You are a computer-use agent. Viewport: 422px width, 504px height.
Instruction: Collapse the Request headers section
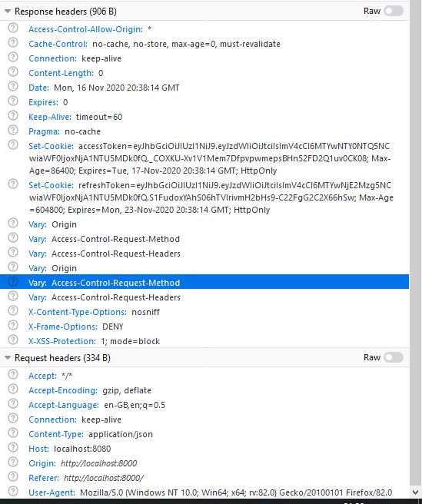click(8, 358)
